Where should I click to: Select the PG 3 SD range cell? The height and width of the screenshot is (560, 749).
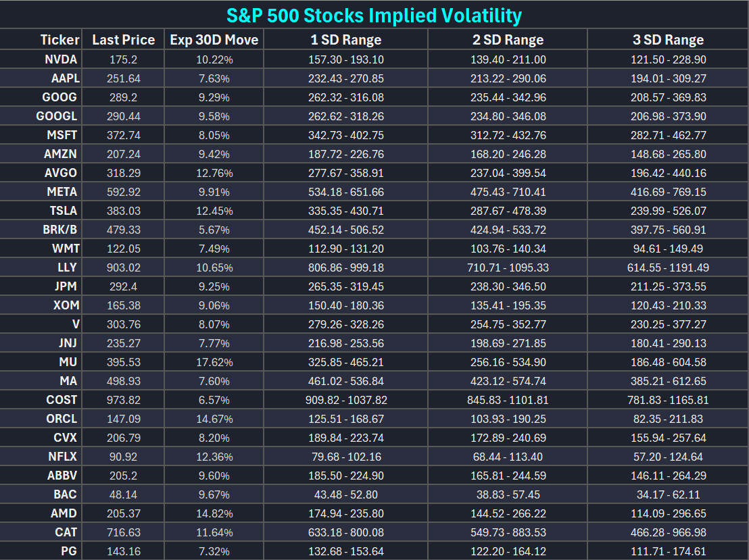click(x=668, y=551)
